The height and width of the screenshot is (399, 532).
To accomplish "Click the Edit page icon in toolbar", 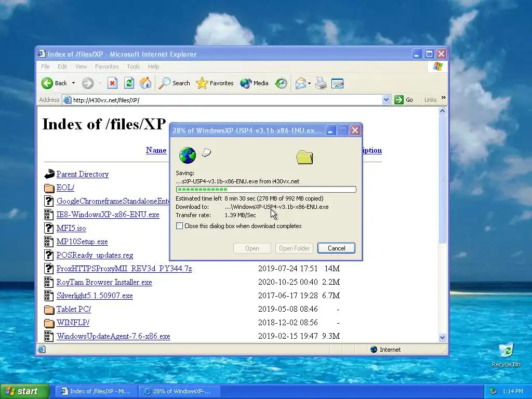I will (337, 83).
